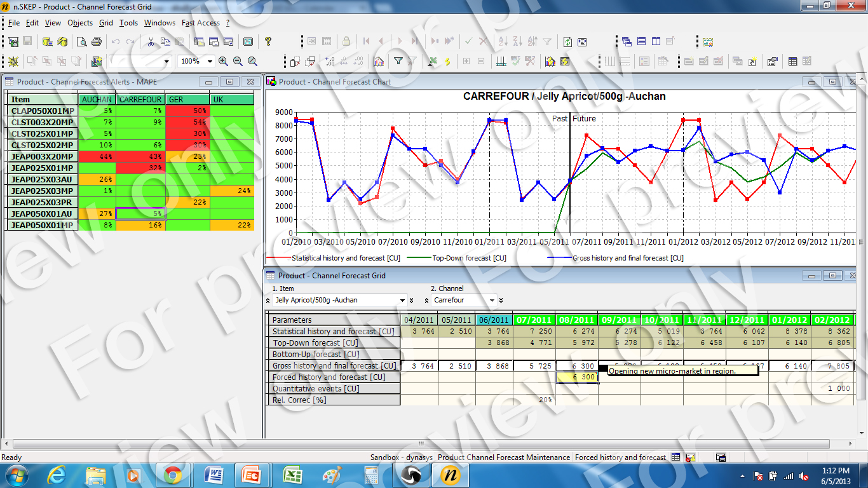
Task: Click the CARREFOUR column header in alerts
Action: tap(140, 100)
